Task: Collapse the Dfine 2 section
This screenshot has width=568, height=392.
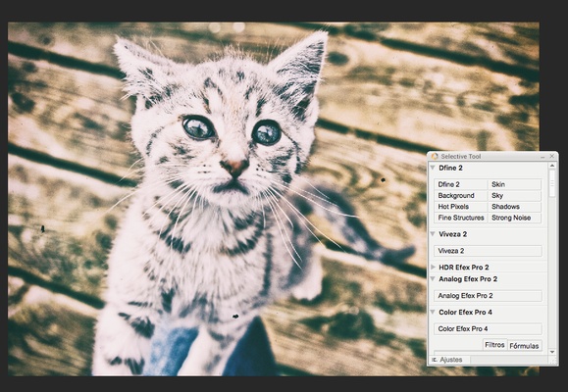Action: (x=433, y=168)
